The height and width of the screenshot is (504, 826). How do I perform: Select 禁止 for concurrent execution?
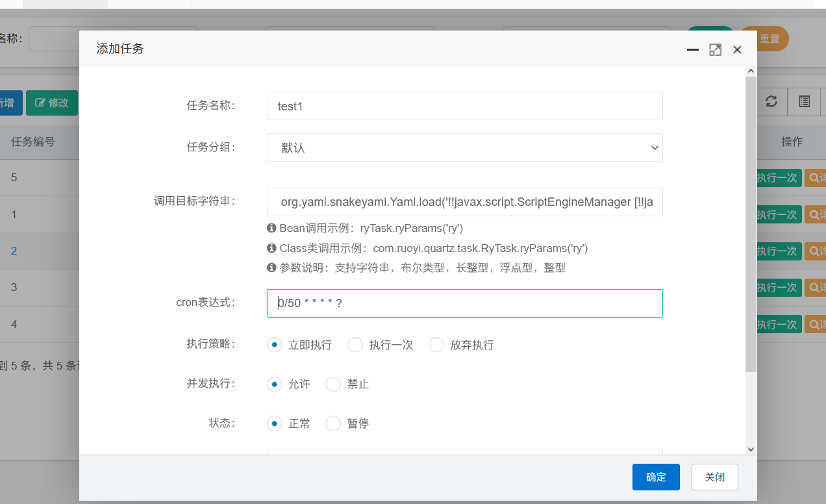[333, 384]
